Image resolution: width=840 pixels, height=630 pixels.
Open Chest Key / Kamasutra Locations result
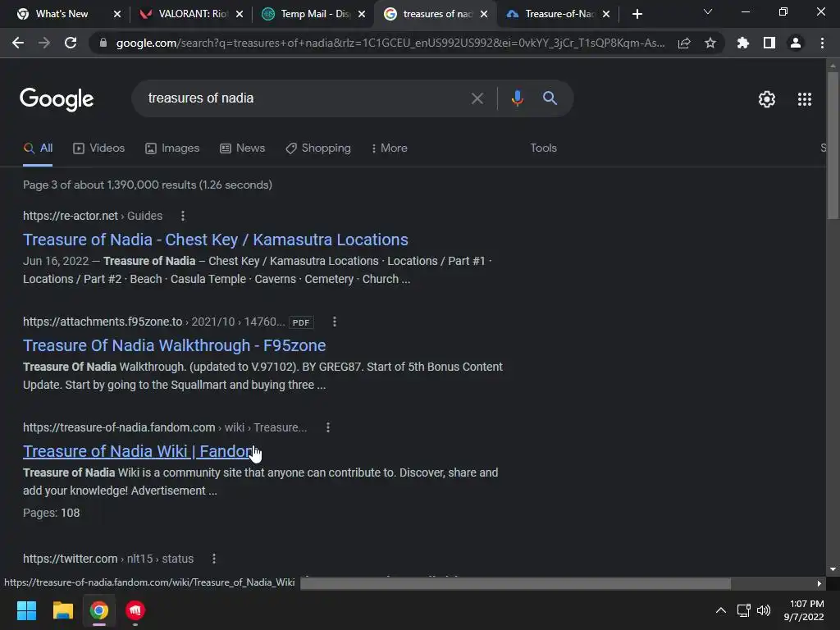coord(216,240)
